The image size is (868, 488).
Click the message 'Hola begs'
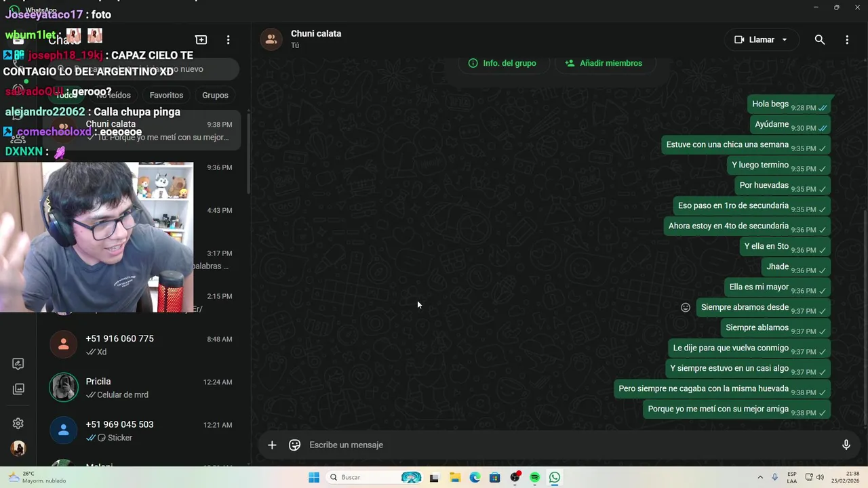tap(789, 104)
